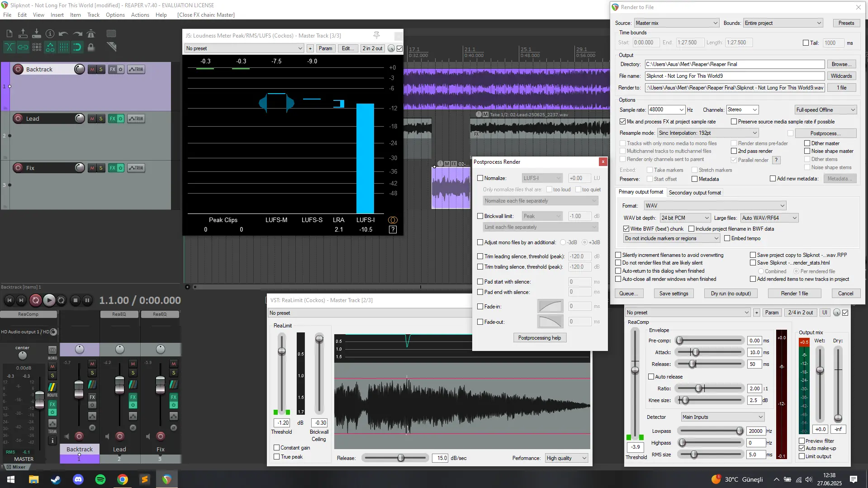This screenshot has height=488, width=868.
Task: Open Project Settings info icon
Action: pos(50,33)
